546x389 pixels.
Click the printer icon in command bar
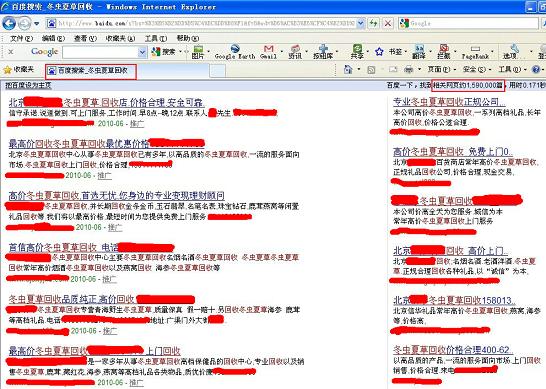point(408,70)
